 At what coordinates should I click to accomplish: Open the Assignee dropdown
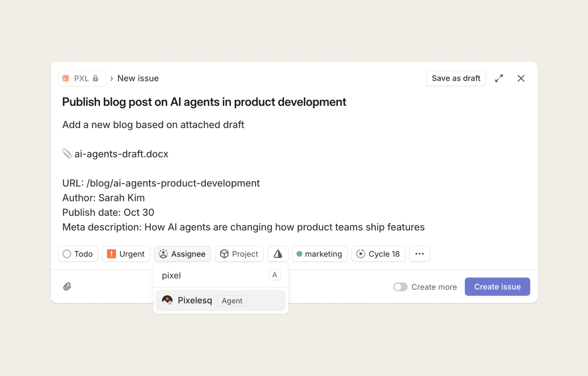pyautogui.click(x=182, y=254)
